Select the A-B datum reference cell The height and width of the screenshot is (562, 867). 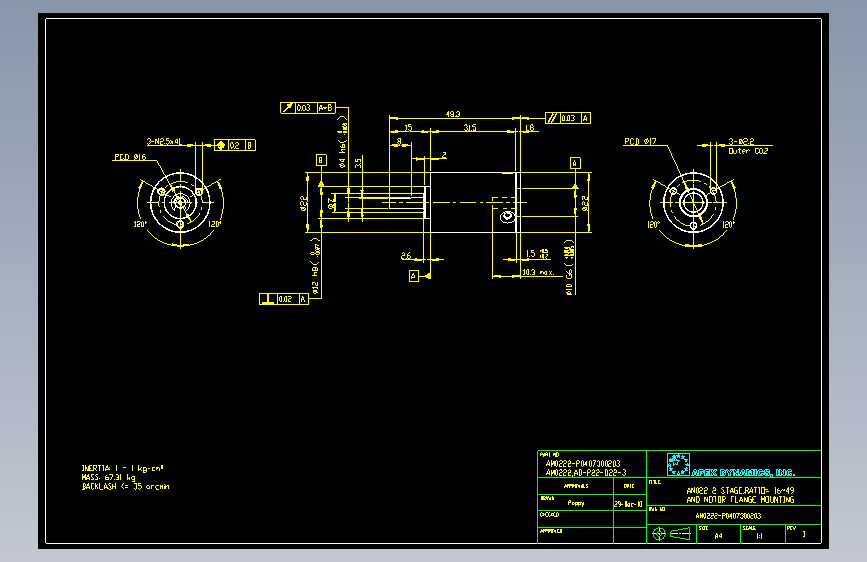coord(326,108)
